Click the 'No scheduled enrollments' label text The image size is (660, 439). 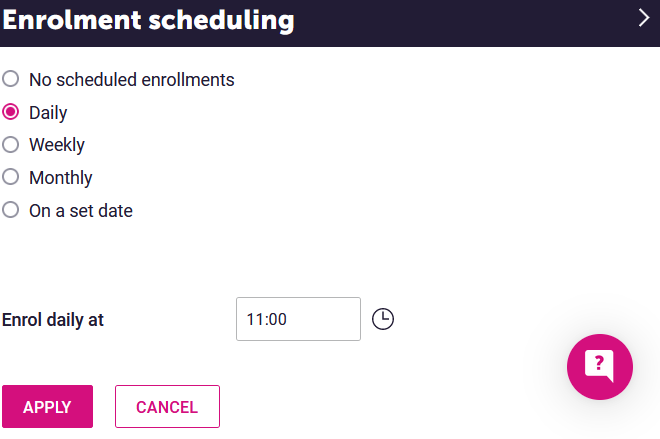(x=132, y=80)
